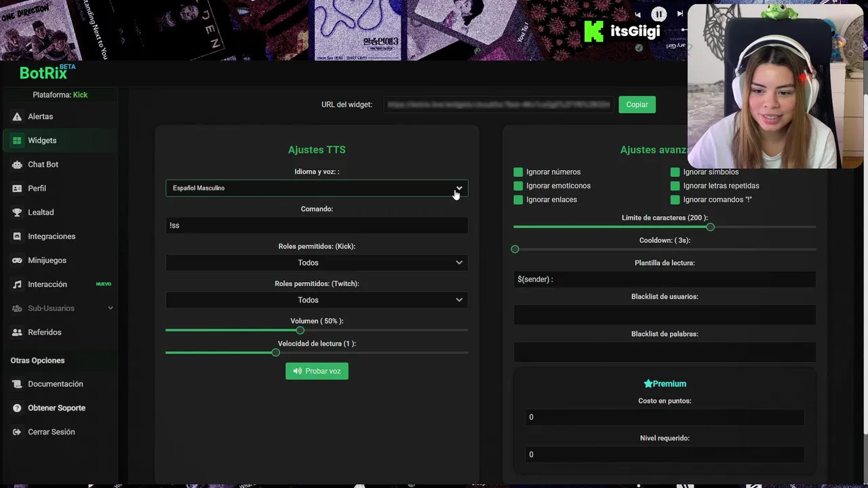Click the Sub-Usuarios people icon
This screenshot has height=488, width=868.
point(17,308)
